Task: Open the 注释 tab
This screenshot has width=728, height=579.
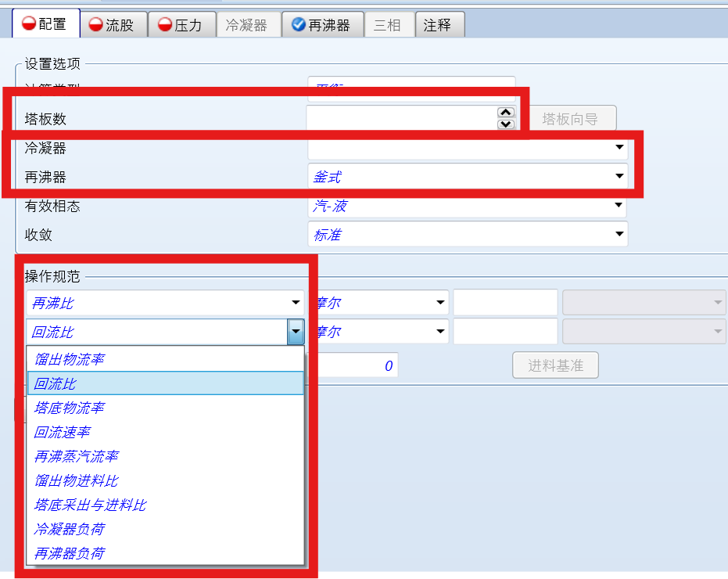Action: [x=438, y=25]
